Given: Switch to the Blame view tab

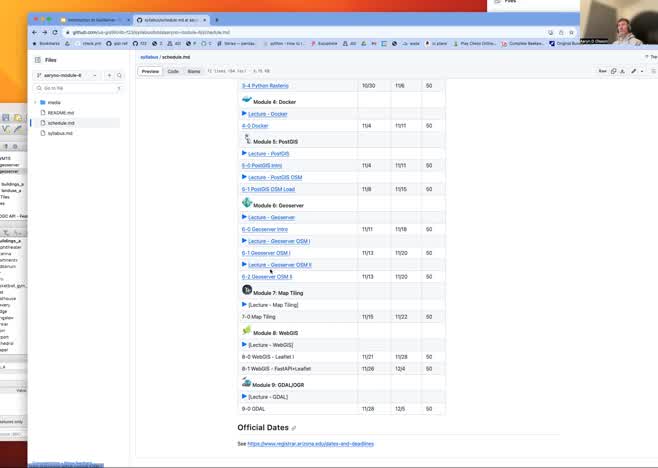Looking at the screenshot, I should 194,71.
